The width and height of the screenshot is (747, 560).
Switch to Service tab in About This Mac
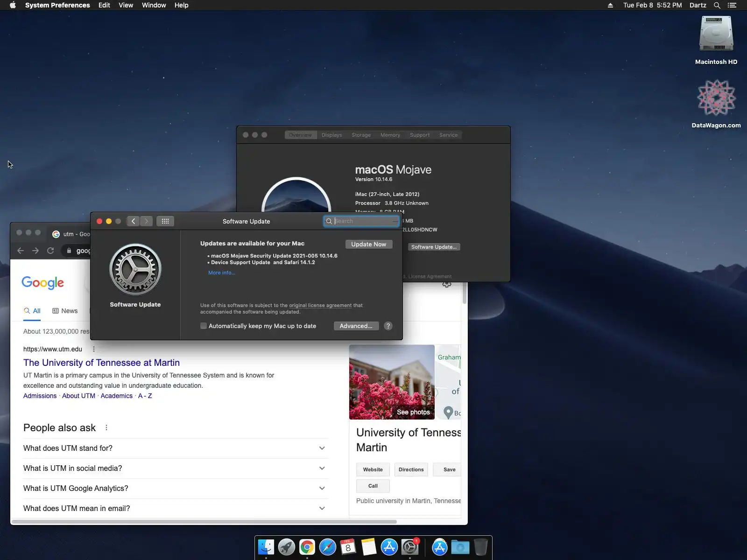[x=448, y=135]
